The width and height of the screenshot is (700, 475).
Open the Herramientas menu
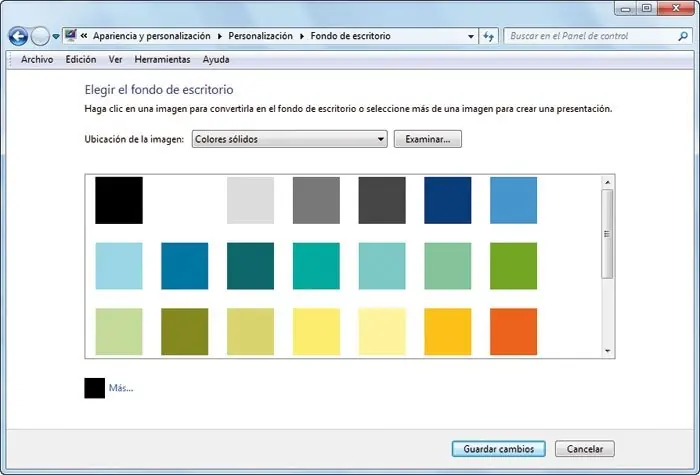point(162,59)
